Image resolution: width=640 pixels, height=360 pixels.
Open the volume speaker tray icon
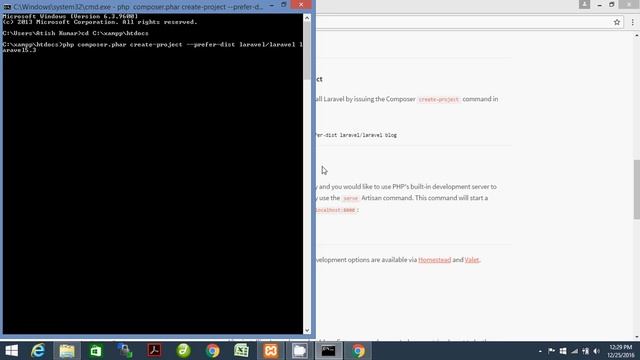coord(597,351)
